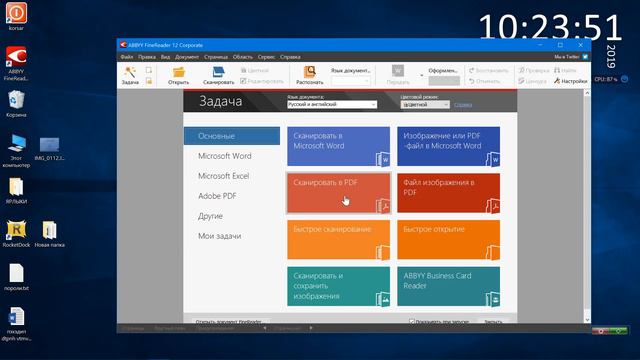Select the Корзина recycle bin icon
The height and width of the screenshot is (360, 640).
16,104
